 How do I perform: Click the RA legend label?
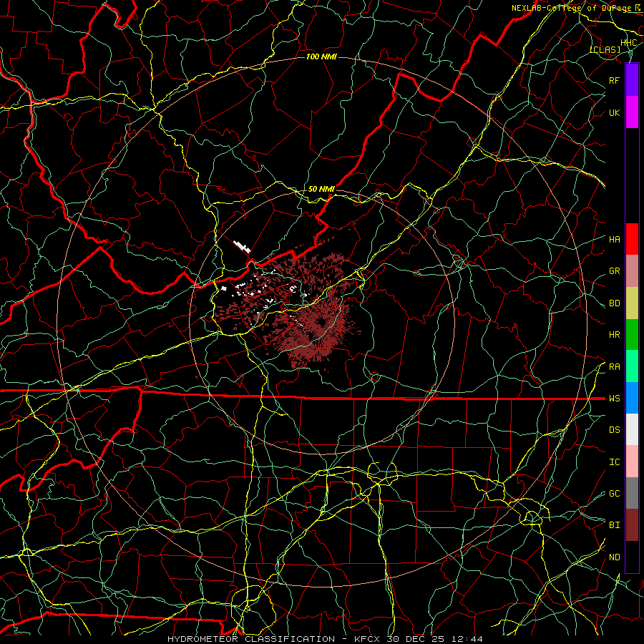pos(615,367)
